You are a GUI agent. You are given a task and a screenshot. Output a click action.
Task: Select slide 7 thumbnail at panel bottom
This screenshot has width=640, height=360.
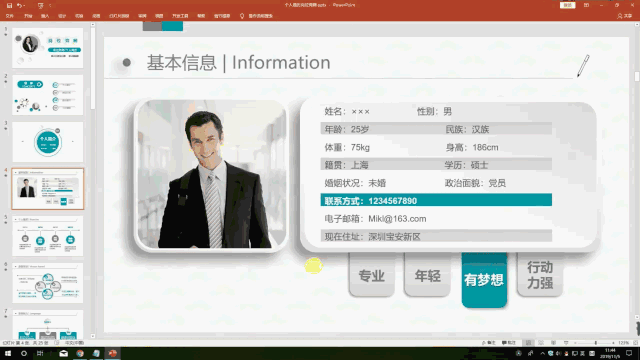48,324
